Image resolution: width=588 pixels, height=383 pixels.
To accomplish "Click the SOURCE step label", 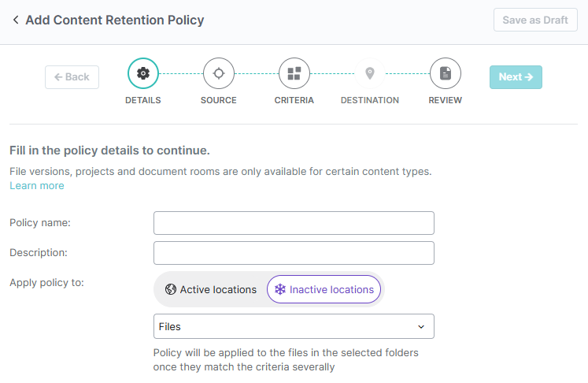I will click(219, 100).
